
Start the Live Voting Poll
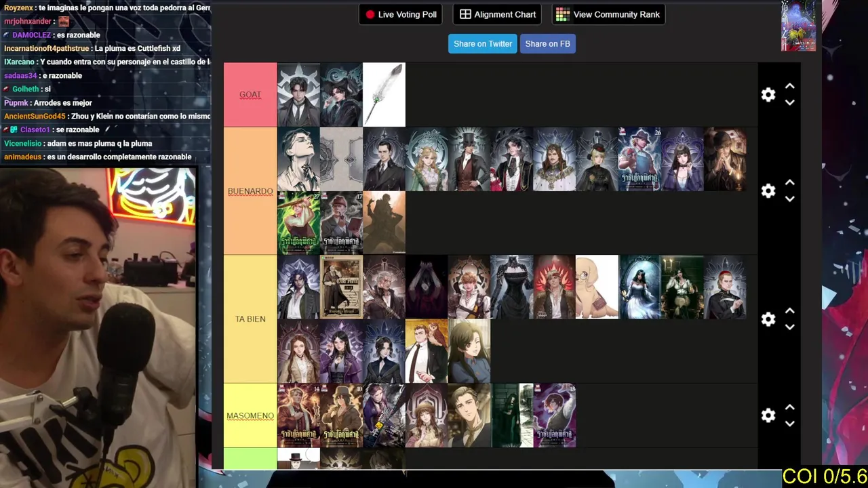(401, 14)
